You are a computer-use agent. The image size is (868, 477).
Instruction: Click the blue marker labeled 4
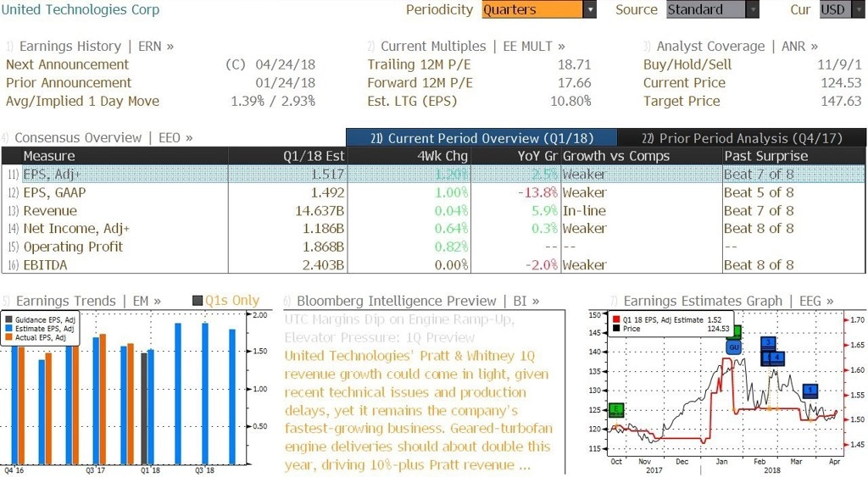pyautogui.click(x=776, y=358)
